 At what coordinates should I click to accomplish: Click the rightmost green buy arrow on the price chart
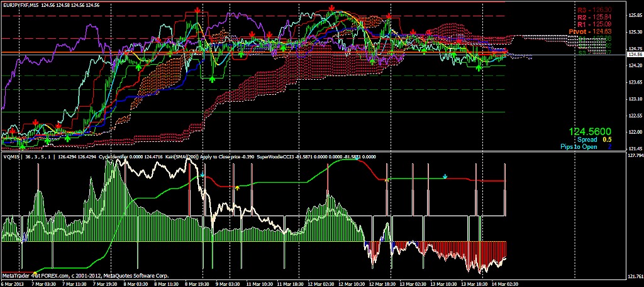(x=479, y=67)
